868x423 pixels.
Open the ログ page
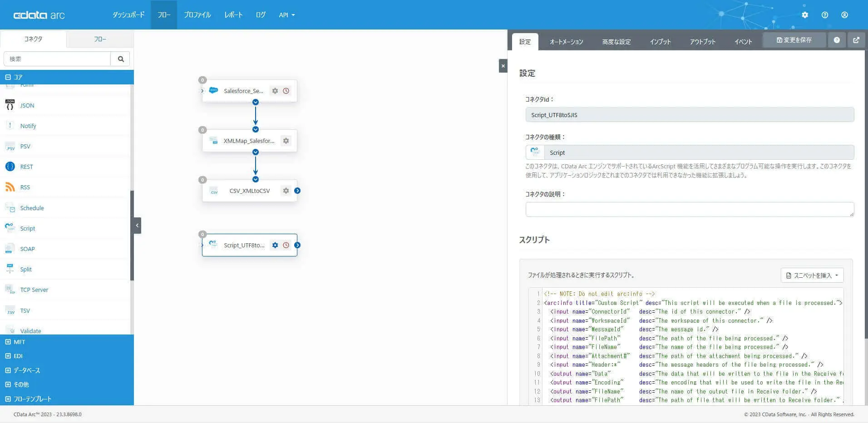[261, 15]
